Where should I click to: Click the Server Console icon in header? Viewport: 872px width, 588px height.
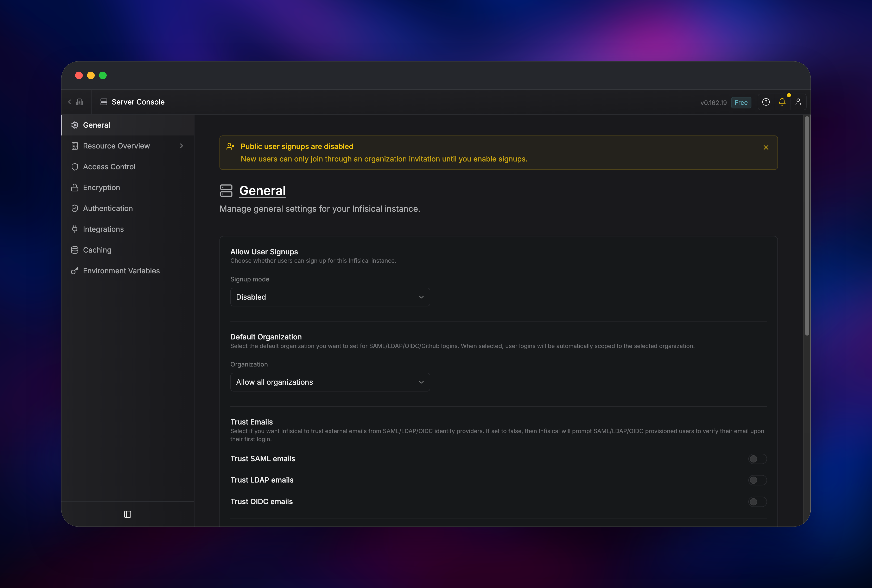[x=104, y=102]
